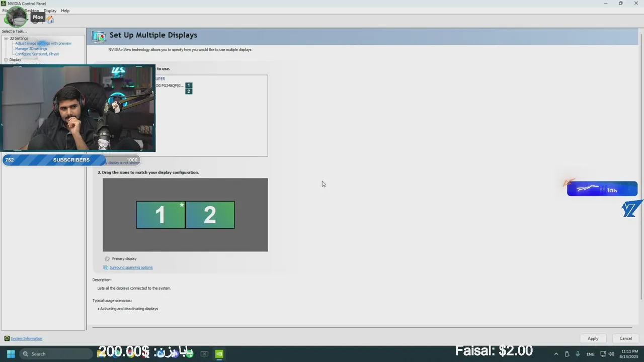Image resolution: width=644 pixels, height=362 pixels.
Task: Select the display 1 badge in the list
Action: [189, 85]
